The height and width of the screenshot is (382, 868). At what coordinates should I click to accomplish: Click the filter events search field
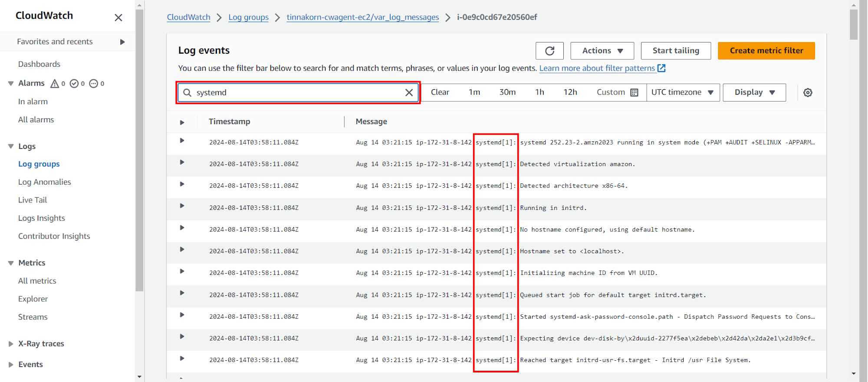(x=298, y=92)
